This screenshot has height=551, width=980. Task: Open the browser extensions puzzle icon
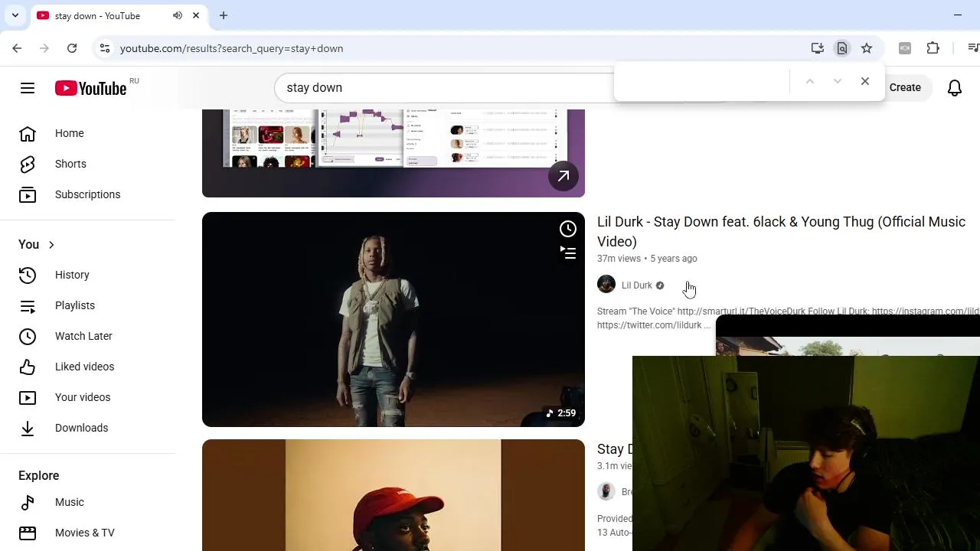933,48
